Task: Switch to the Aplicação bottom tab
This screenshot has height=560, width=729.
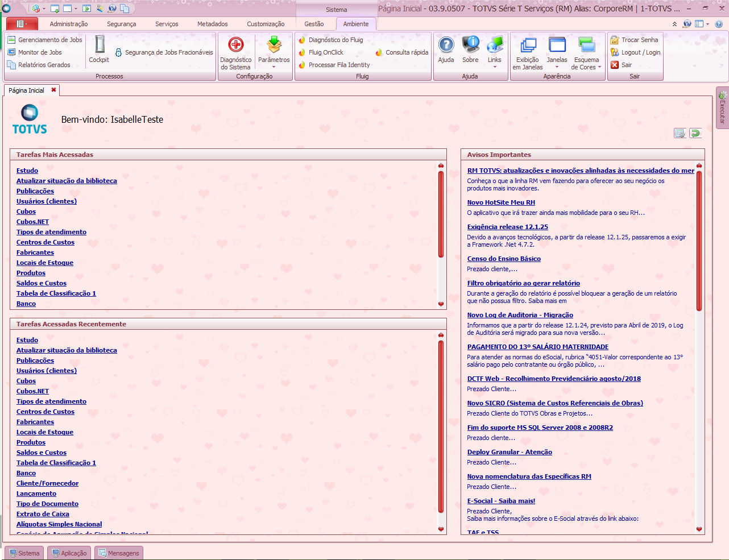Action: coord(69,553)
